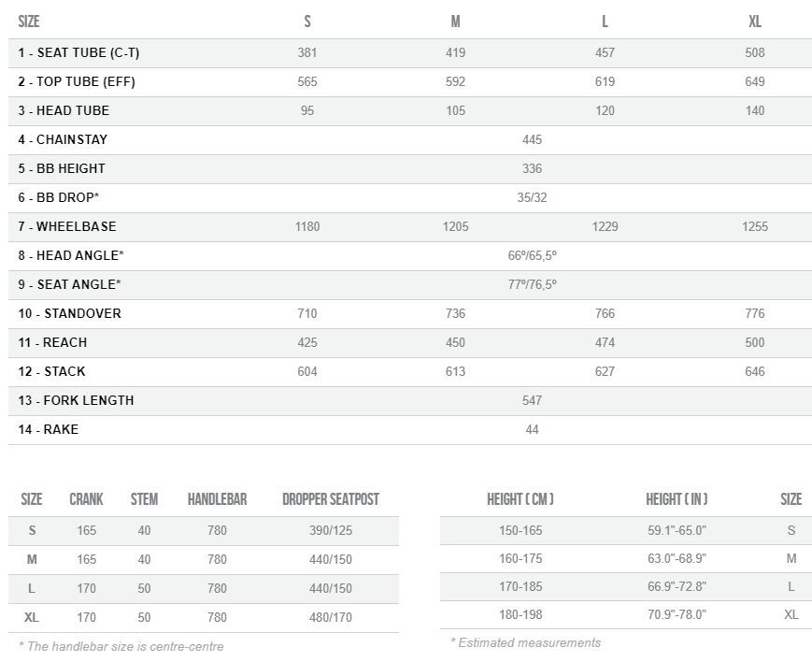Click the fork length value 547
Image resolution: width=812 pixels, height=662 pixels.
pyautogui.click(x=532, y=401)
